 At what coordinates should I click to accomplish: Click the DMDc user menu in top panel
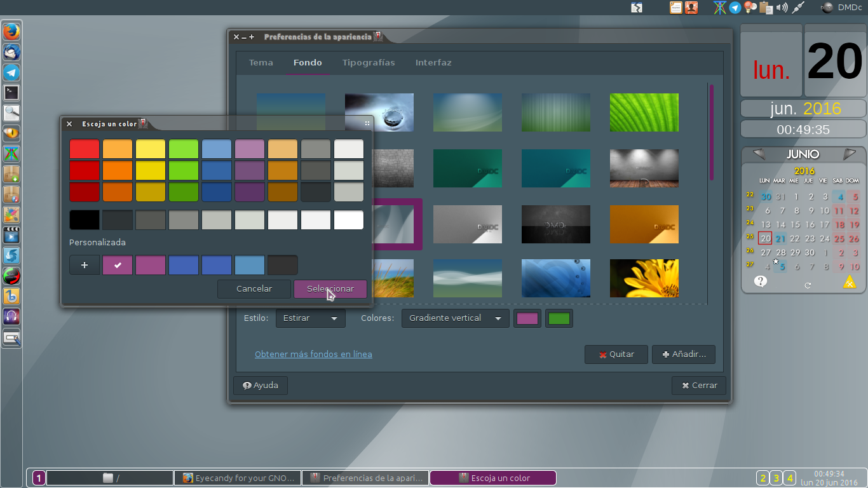pos(841,8)
